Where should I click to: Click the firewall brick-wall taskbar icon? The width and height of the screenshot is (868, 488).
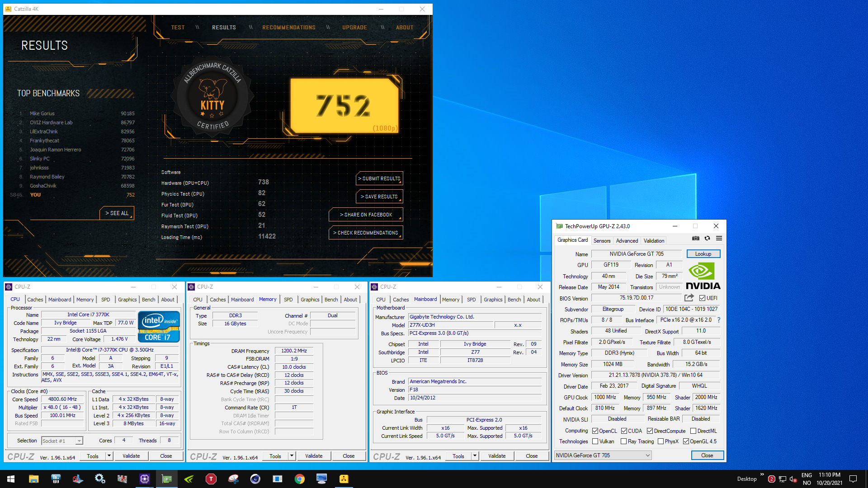(x=123, y=479)
